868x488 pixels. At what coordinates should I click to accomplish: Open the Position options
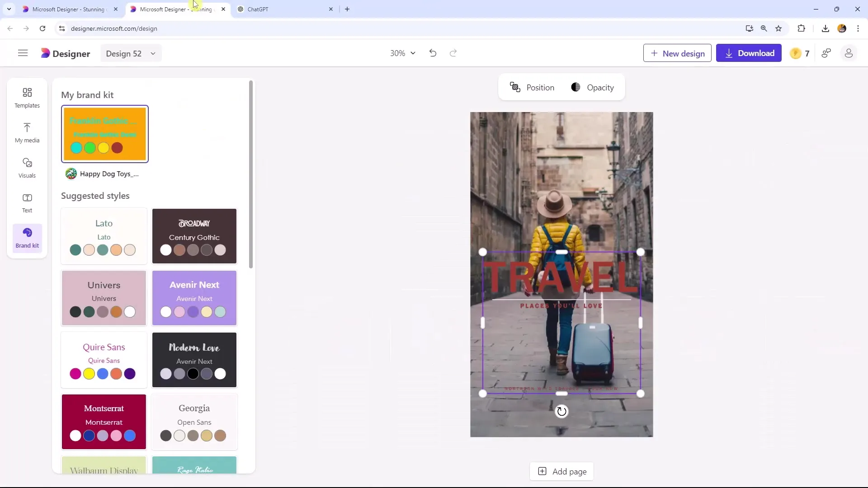[532, 87]
